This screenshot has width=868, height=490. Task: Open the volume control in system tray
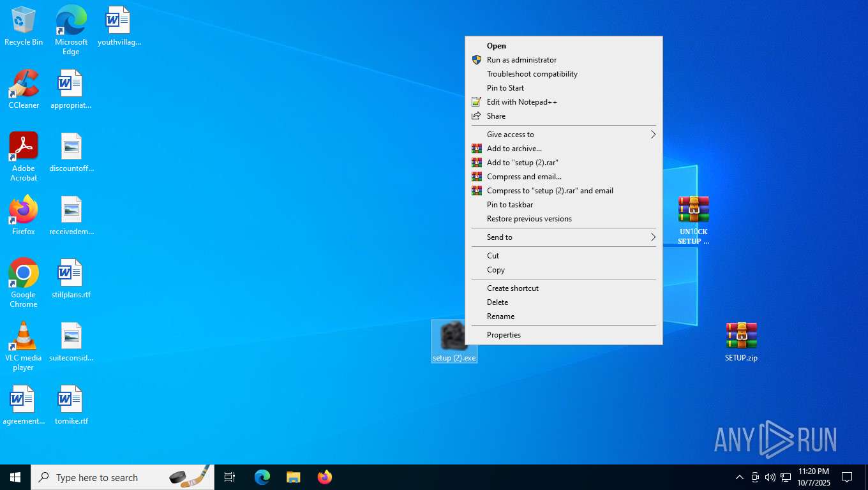click(x=770, y=477)
